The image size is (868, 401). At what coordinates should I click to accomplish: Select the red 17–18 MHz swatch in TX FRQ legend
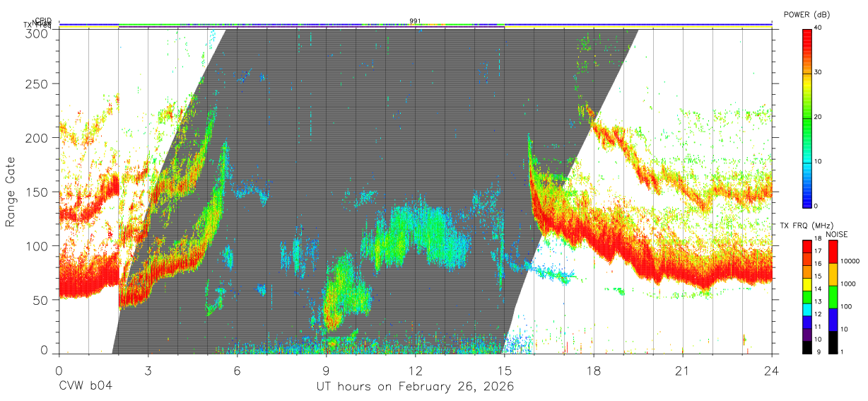coord(807,247)
